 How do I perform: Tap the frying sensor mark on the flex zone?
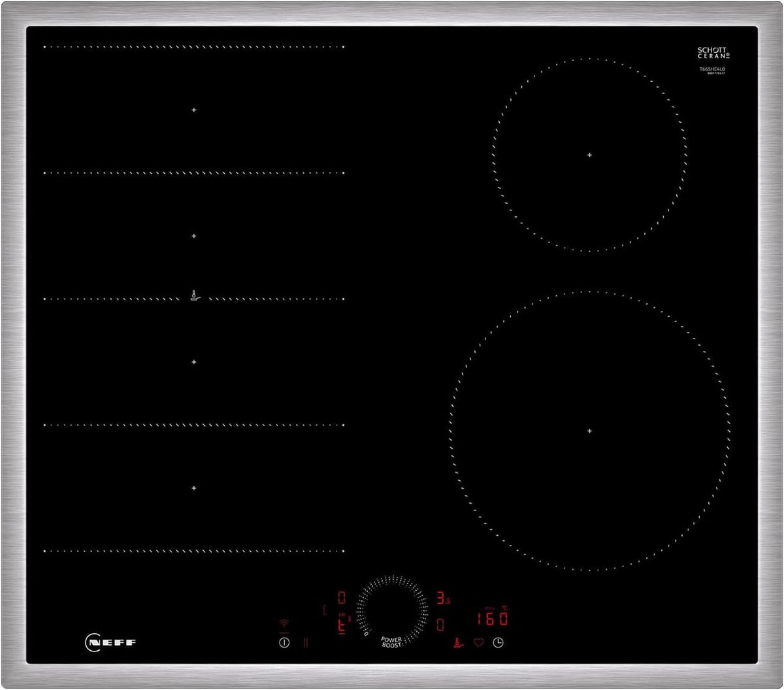[x=194, y=295]
